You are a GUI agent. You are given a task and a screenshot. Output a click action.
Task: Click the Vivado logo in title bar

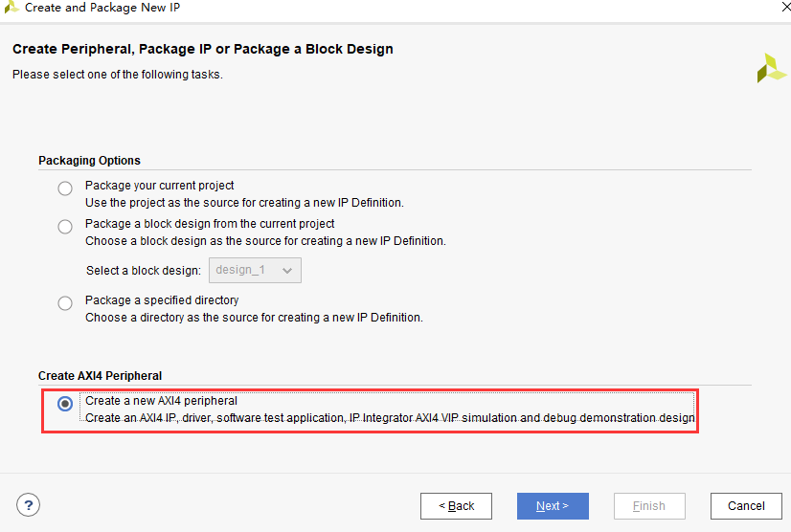point(11,8)
